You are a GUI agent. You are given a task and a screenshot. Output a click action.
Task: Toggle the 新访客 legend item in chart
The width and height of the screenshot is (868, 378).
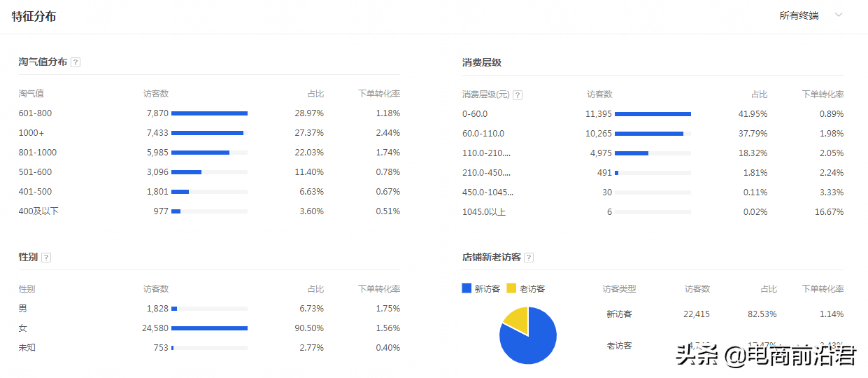click(481, 288)
